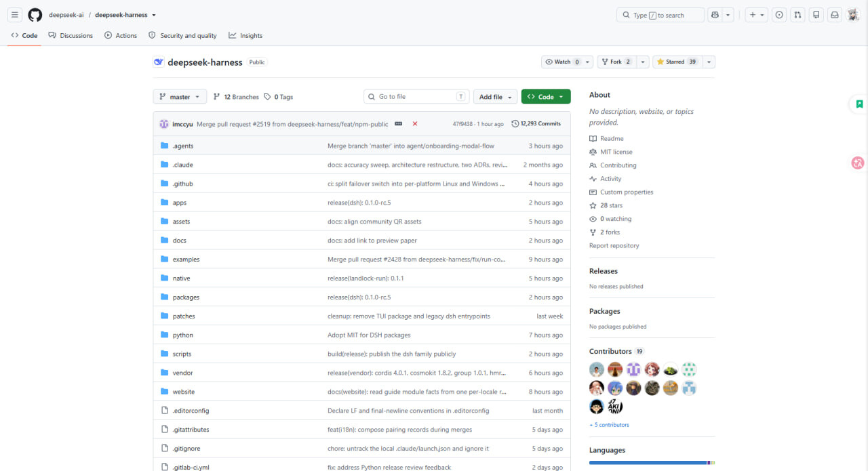The height and width of the screenshot is (471, 868).
Task: Click the first contributor avatar
Action: (x=597, y=369)
